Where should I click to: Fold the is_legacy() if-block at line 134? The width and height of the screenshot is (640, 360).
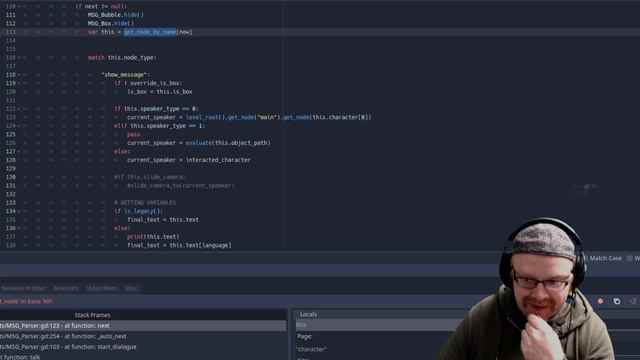click(19, 211)
